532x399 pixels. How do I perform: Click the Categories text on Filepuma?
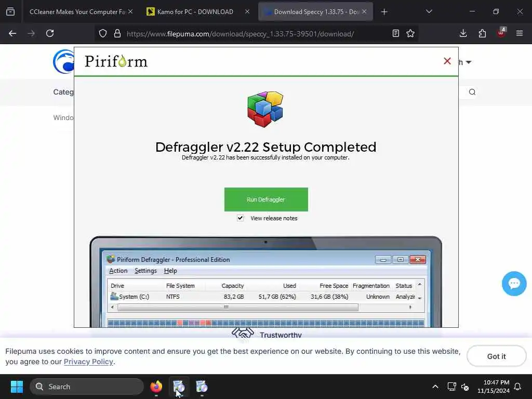63,92
